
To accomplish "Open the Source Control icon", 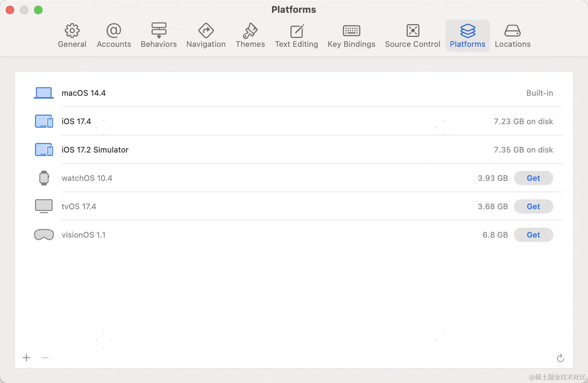I will [x=413, y=31].
